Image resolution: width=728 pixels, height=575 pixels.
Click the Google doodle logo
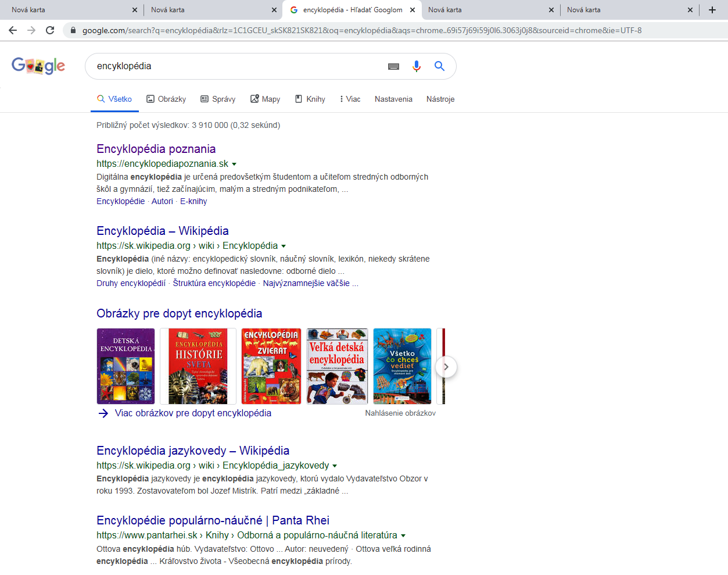[38, 66]
